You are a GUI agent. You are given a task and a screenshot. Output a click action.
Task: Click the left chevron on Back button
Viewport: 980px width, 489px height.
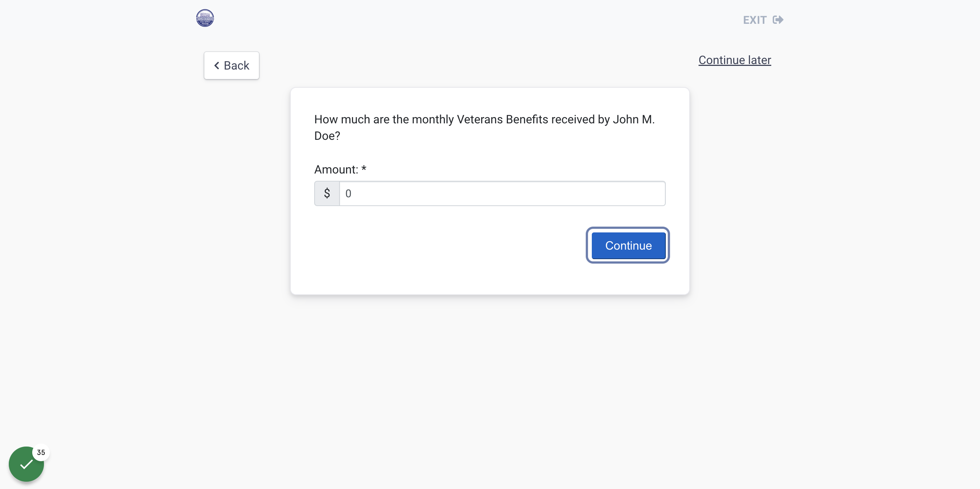click(216, 66)
